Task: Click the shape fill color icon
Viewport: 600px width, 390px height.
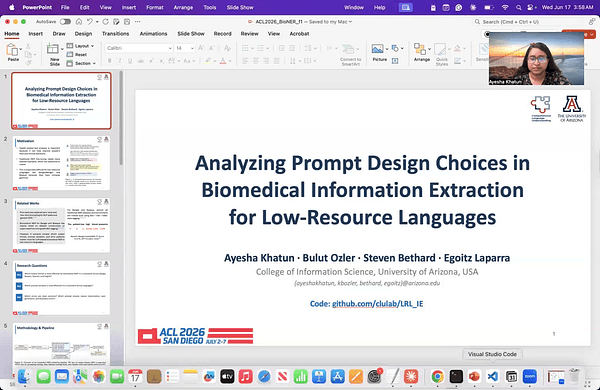Action: [457, 48]
